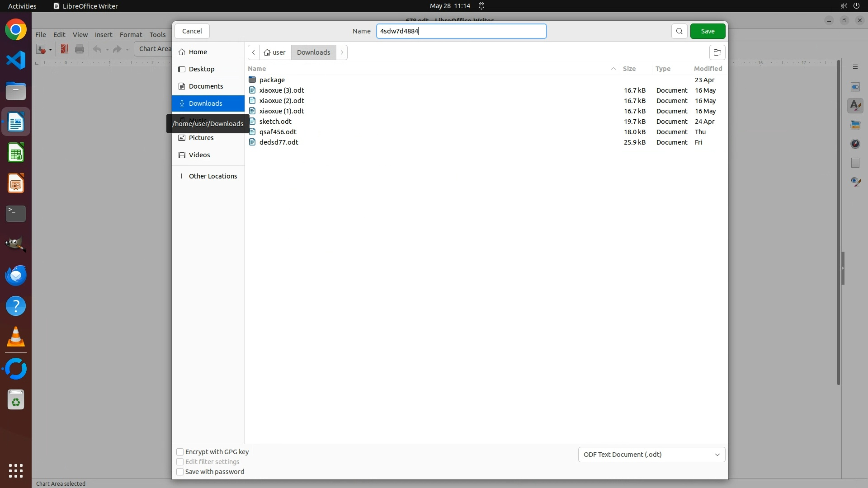Open the Navigator panel in the sidebar
Viewport: 868px width, 488px height.
855,144
